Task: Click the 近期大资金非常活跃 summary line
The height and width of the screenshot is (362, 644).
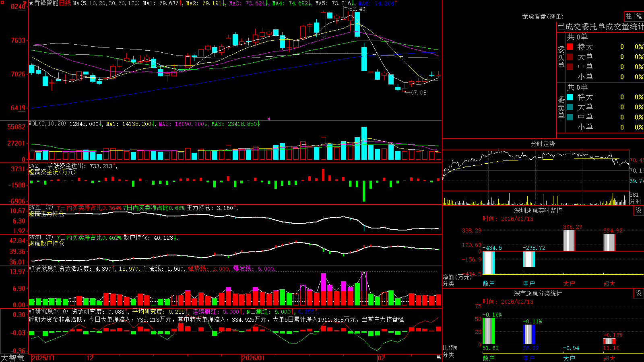Action: (216, 319)
